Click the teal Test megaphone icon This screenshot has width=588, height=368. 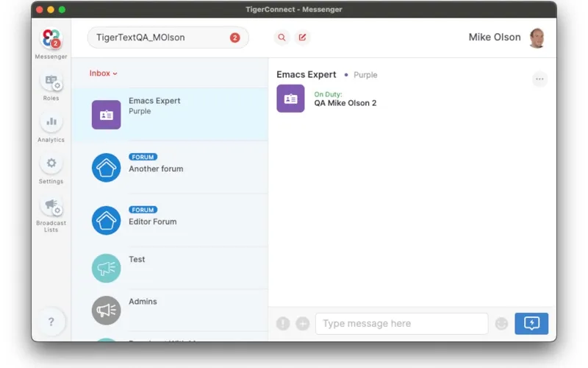tap(106, 268)
